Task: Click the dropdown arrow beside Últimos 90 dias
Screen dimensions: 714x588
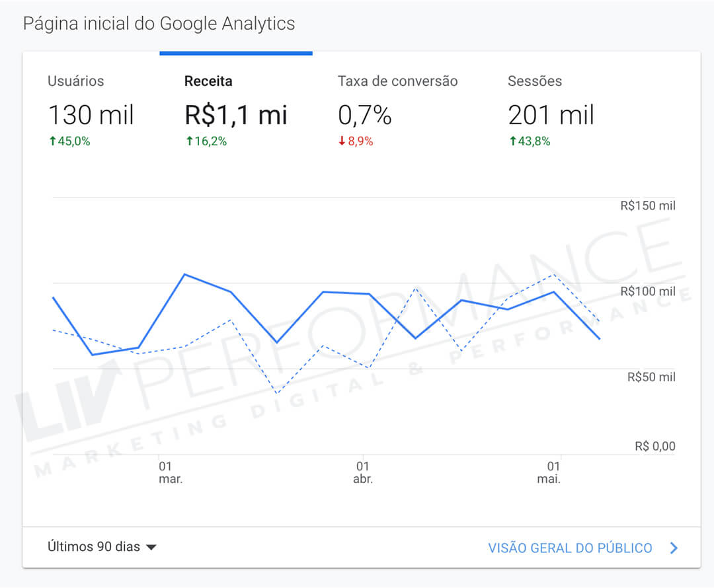Action: pyautogui.click(x=151, y=548)
